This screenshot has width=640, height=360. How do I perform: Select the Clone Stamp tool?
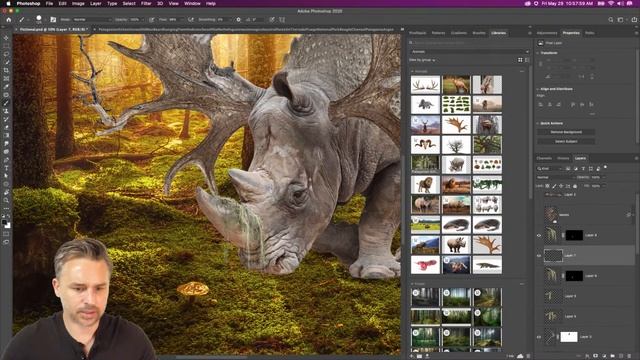(x=6, y=111)
